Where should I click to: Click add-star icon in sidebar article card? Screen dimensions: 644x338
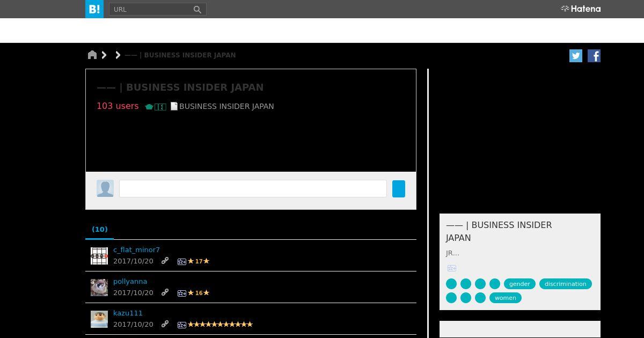click(452, 268)
